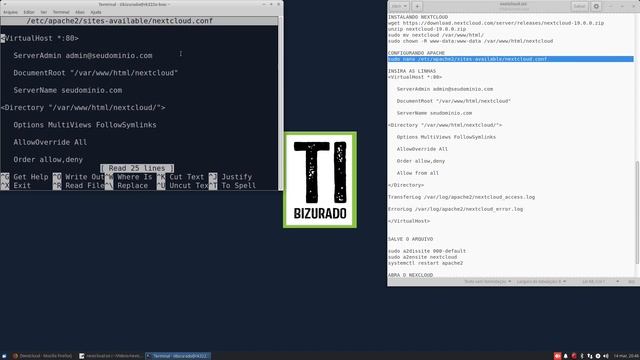Image resolution: width=640 pixels, height=360 pixels.
Task: Open the Bluetooth tray icon
Action: 582,356
